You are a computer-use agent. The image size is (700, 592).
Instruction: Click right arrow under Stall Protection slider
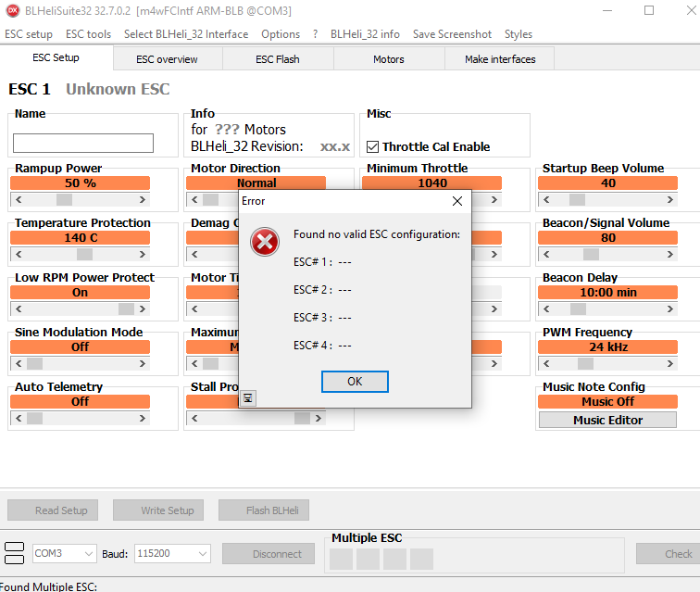(319, 418)
